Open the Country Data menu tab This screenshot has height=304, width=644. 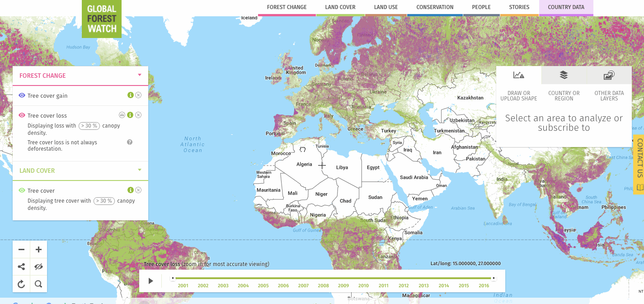point(566,7)
